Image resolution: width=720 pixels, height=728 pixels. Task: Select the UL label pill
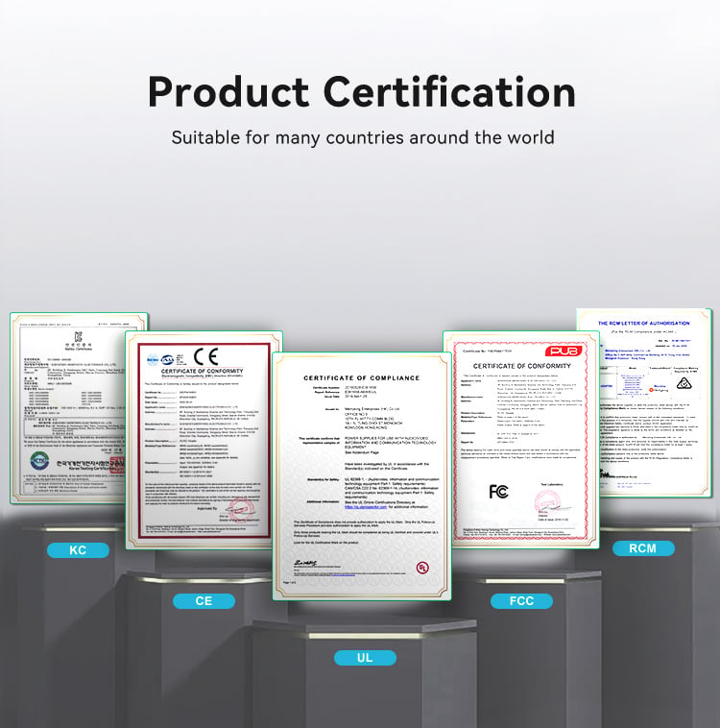click(x=365, y=658)
